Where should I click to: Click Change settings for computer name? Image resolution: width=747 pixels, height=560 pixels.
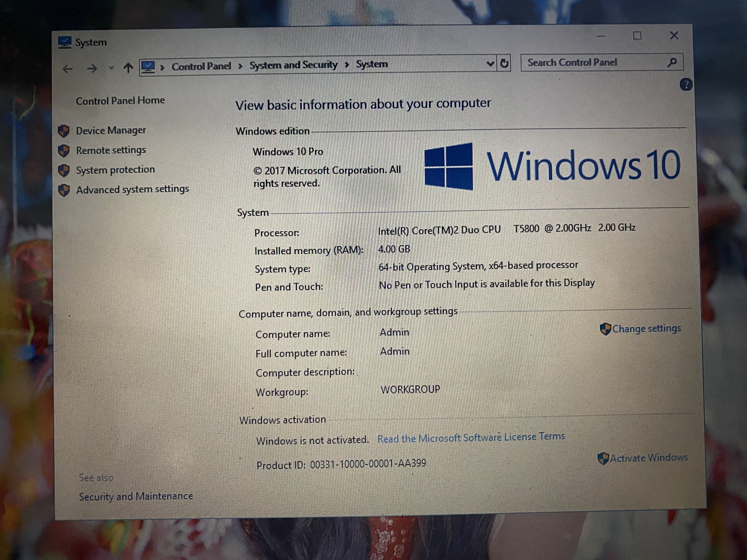click(x=646, y=328)
